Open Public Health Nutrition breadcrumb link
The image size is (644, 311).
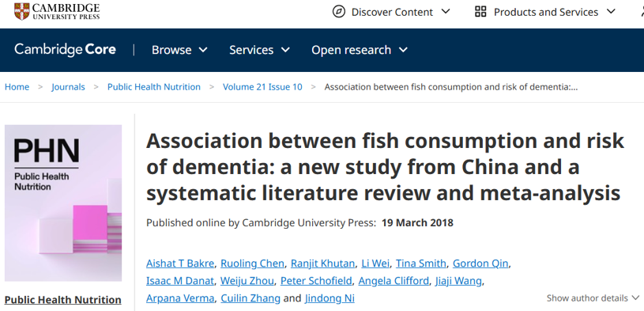[x=154, y=87]
